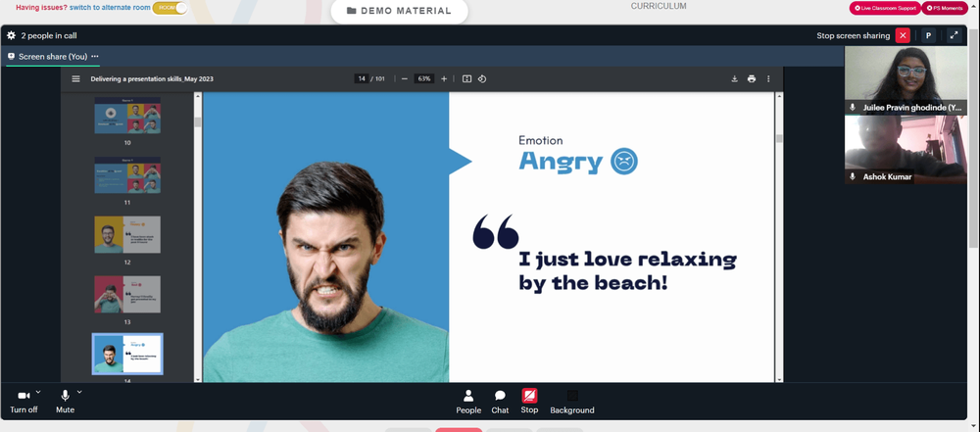Open slide 11 thumbnail
980x432 pixels.
[127, 175]
